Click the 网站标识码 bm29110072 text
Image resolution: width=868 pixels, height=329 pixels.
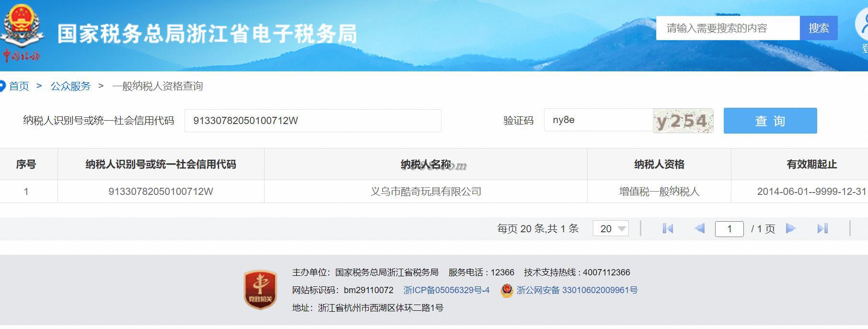(343, 290)
